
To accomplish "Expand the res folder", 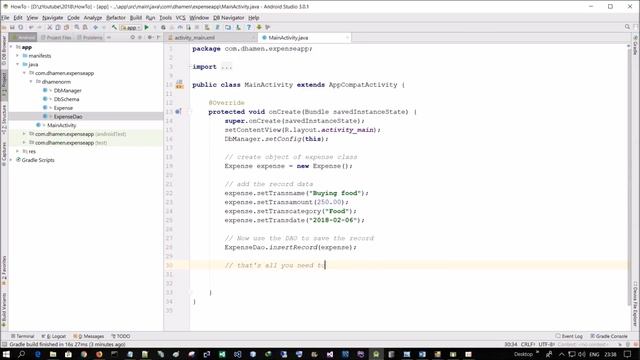I will (18, 151).
